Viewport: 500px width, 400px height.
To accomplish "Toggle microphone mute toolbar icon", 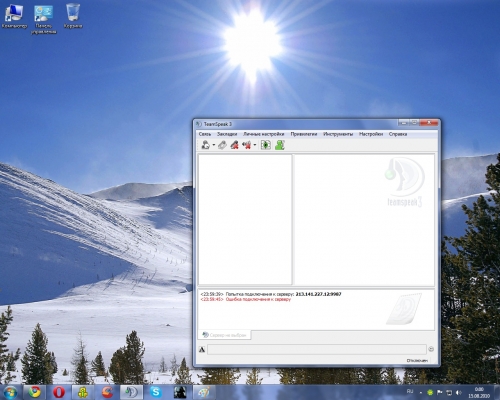I will (235, 145).
